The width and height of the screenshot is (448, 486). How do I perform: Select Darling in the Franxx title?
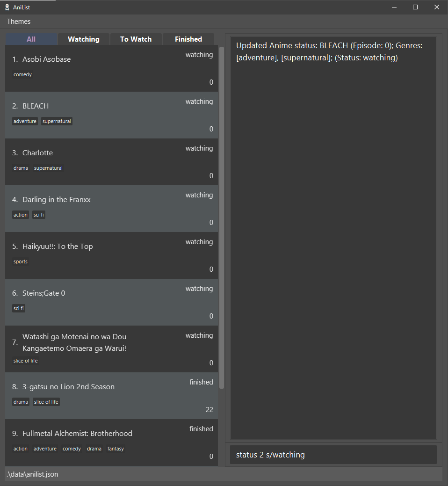57,200
